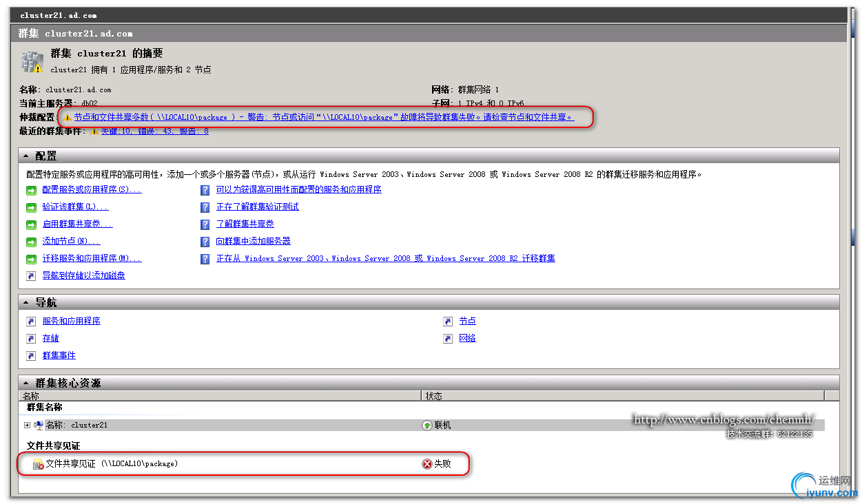
Task: Collapse the 群集核心资源 section
Action: (x=26, y=384)
